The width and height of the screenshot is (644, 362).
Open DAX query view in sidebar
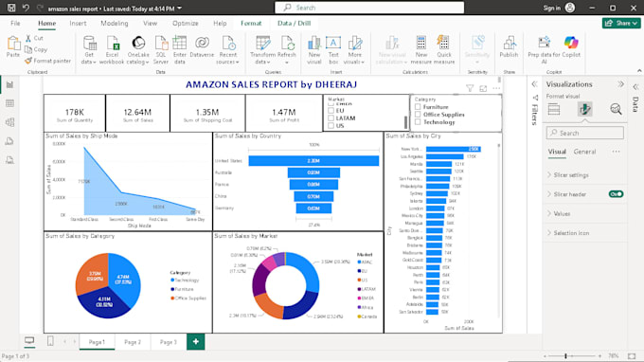[9, 141]
